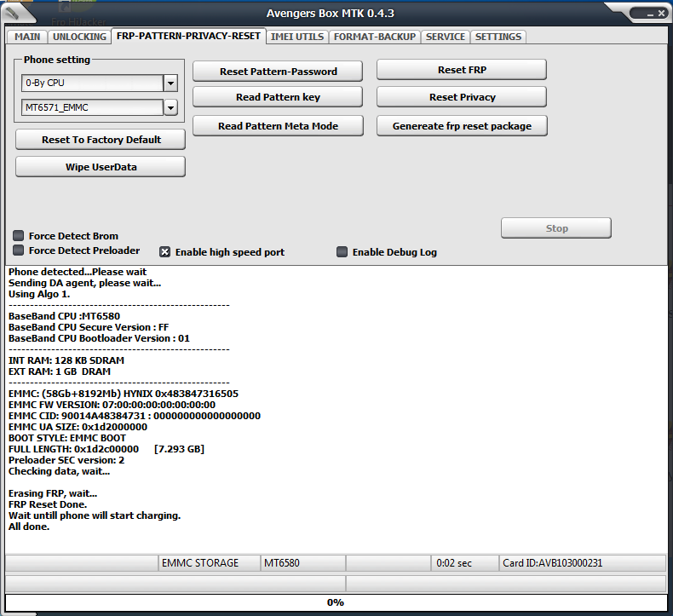Click 'Erasing FRP, wait...' log line

53,493
